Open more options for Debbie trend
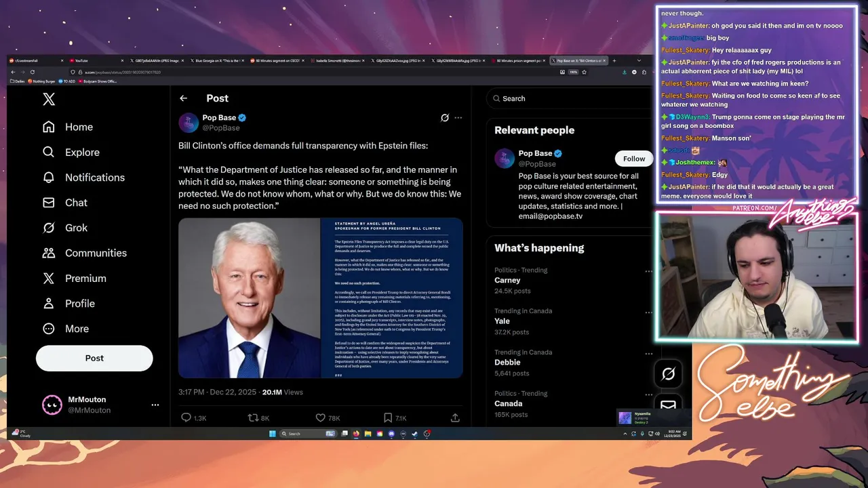 point(648,353)
